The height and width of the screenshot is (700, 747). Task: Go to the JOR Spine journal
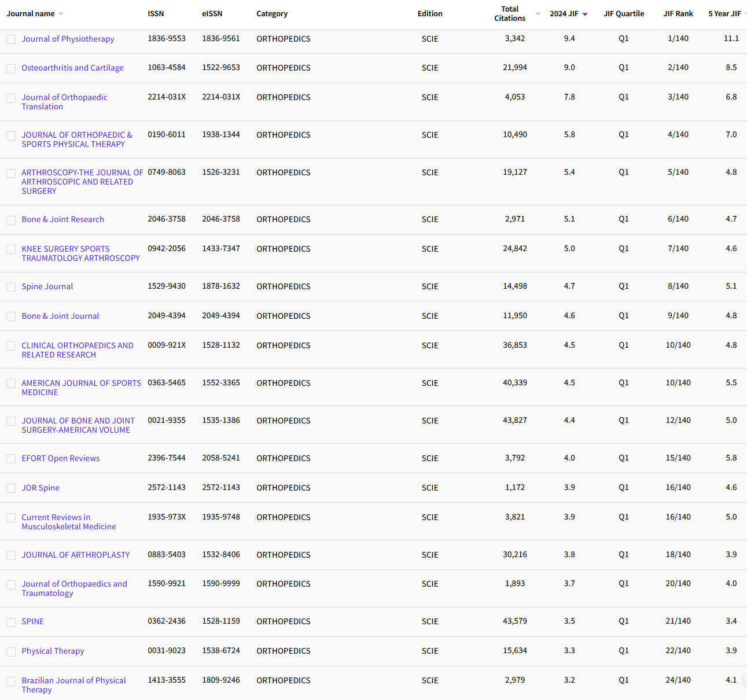(x=41, y=488)
